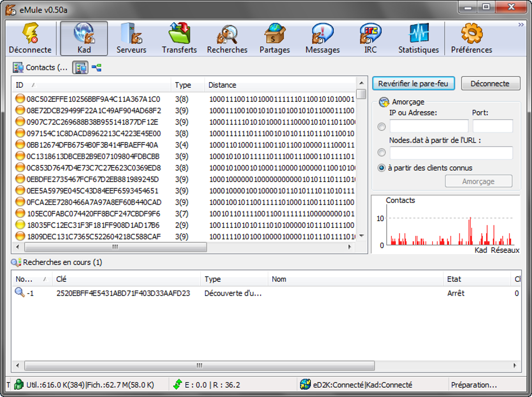The height and width of the screenshot is (397, 532).
Task: Sort searches by Clé column
Action: [x=126, y=279]
